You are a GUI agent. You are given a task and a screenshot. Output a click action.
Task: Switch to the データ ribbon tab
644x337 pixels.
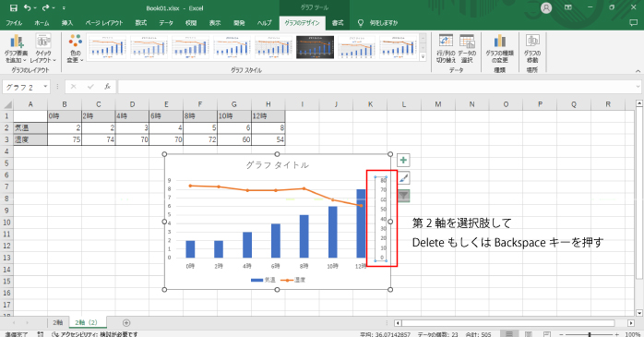coord(166,23)
